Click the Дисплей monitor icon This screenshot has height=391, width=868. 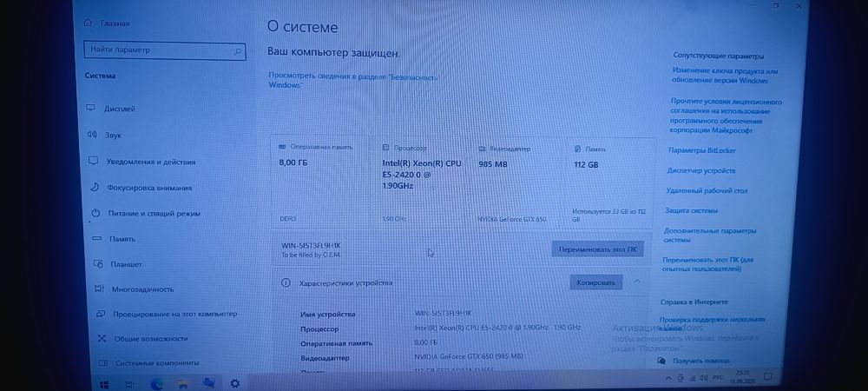[x=91, y=108]
